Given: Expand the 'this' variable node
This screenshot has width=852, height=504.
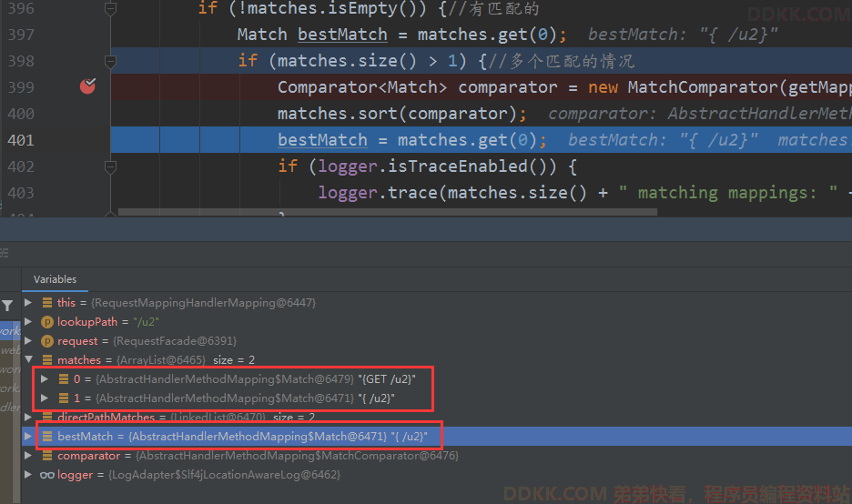Looking at the screenshot, I should 28,303.
